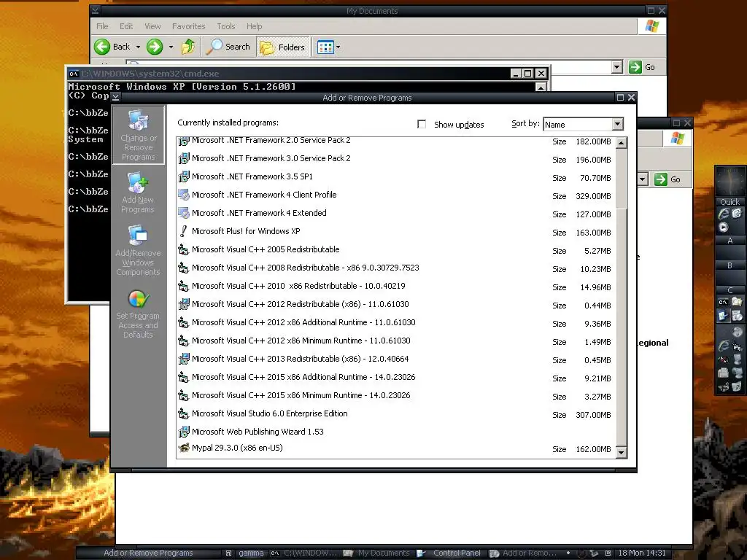Viewport: 747px width, 560px height.
Task: Open Edit menu in My Documents
Action: (x=126, y=26)
